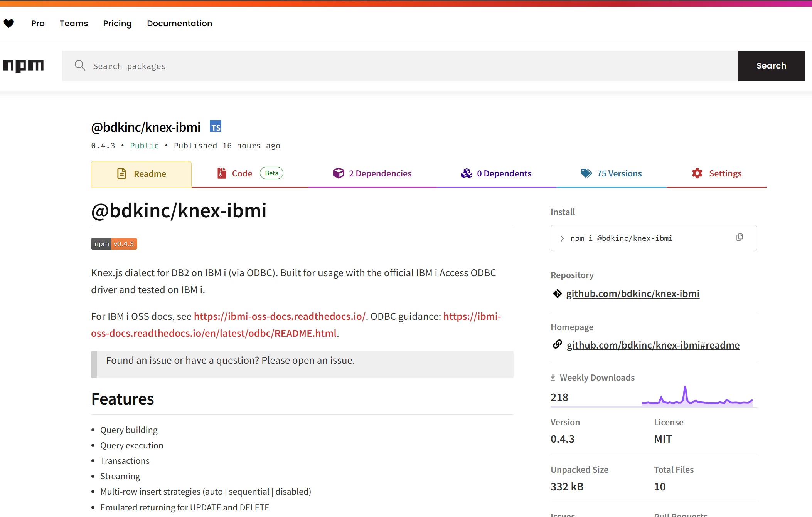Click the chain-link homepage icon
This screenshot has width=812, height=517.
[x=557, y=344]
